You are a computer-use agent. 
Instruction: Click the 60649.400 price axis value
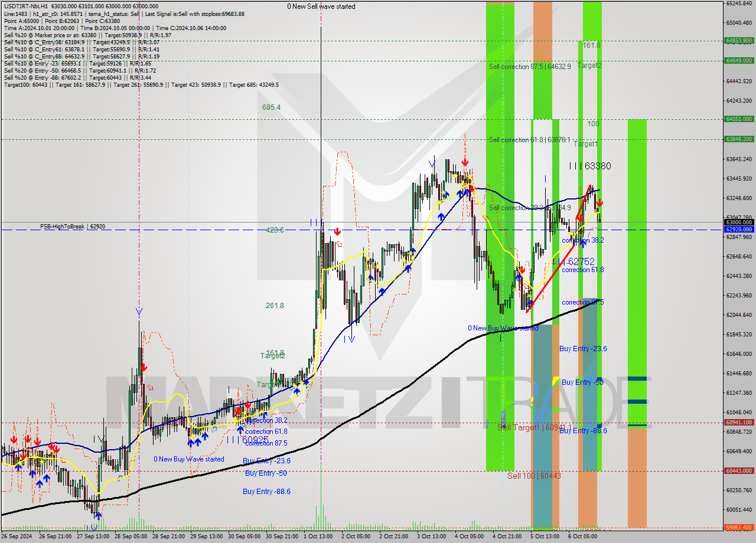(738, 451)
